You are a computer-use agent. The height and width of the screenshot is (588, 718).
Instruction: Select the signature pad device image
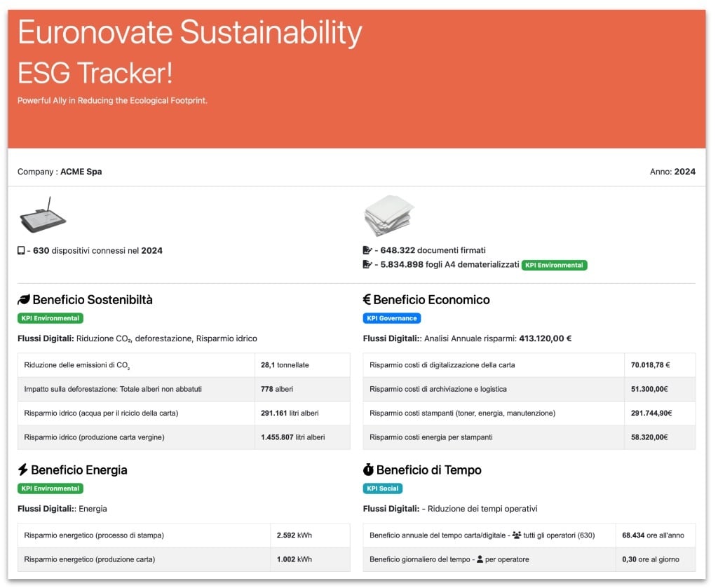[42, 216]
